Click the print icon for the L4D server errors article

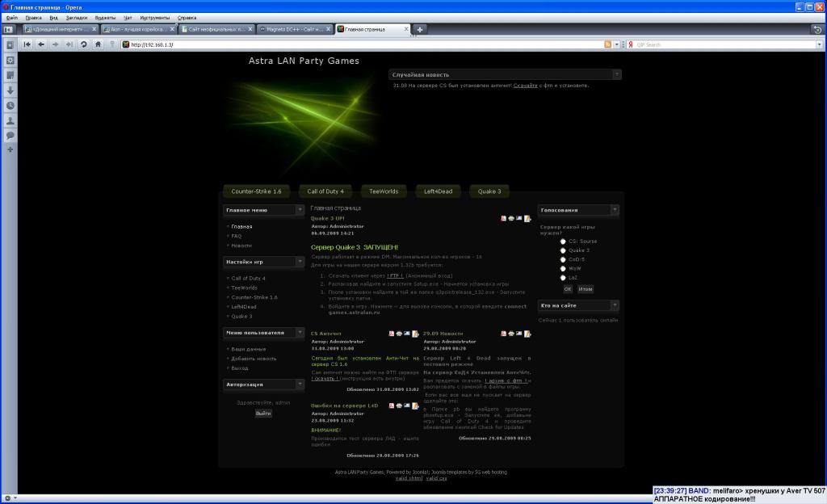tap(399, 406)
